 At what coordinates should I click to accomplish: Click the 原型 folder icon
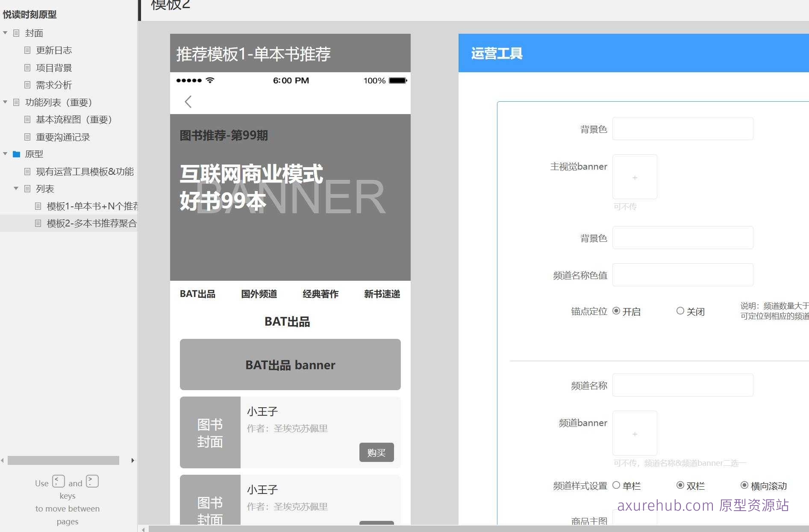(x=17, y=154)
